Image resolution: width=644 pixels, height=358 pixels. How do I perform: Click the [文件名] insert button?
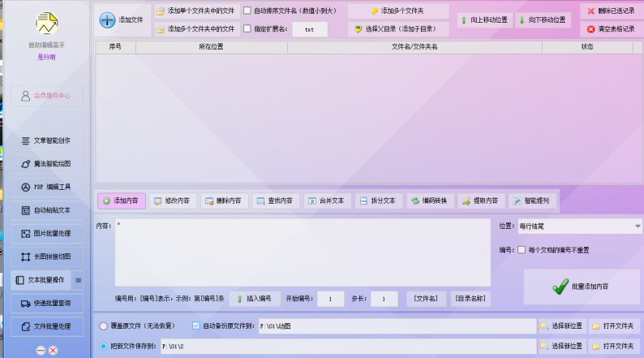(x=426, y=299)
